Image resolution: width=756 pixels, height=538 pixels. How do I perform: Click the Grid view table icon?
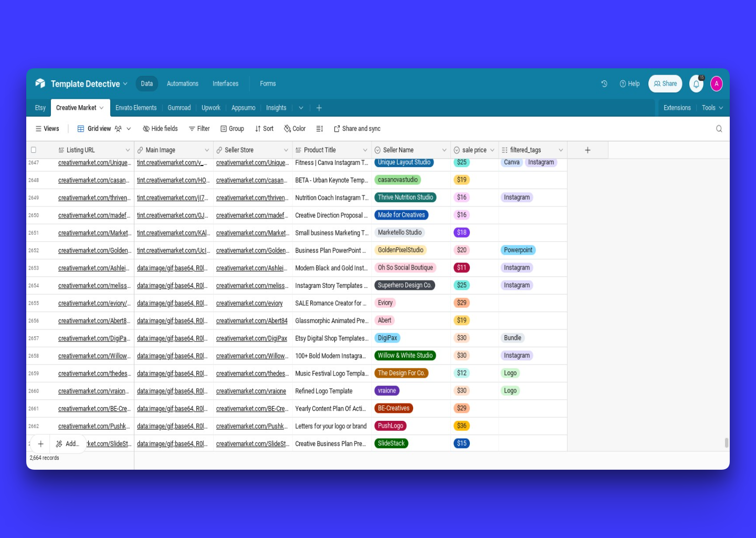[x=81, y=129]
